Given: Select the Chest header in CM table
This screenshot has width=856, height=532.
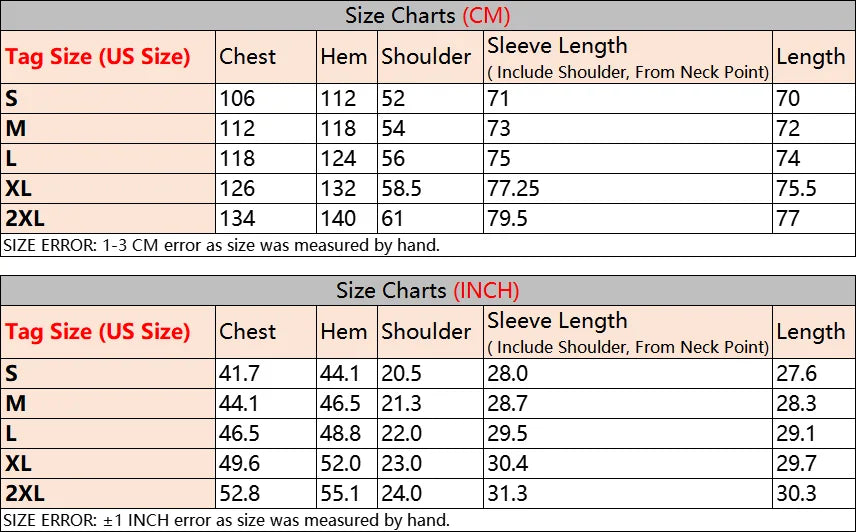Looking at the screenshot, I should pyautogui.click(x=247, y=57).
